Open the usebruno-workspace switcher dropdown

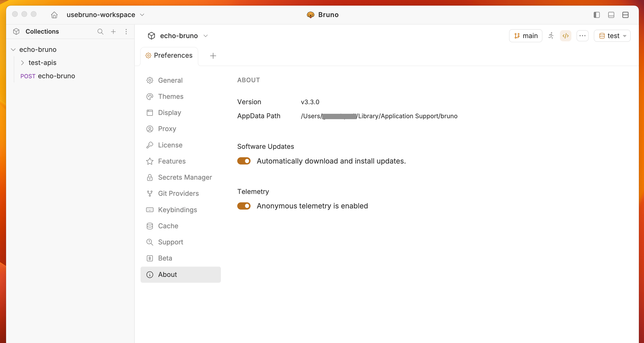tap(106, 15)
